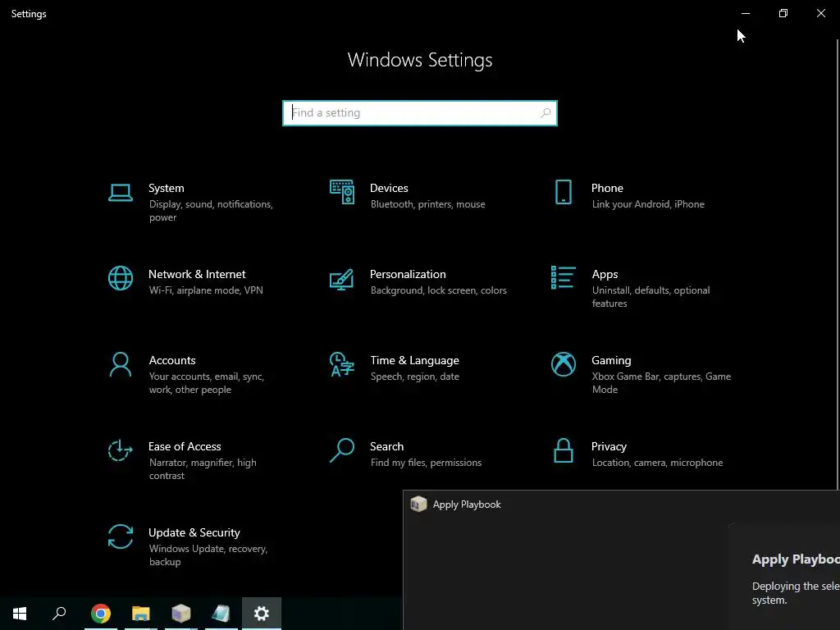Open Time & Language title
The image size is (840, 630).
click(414, 361)
